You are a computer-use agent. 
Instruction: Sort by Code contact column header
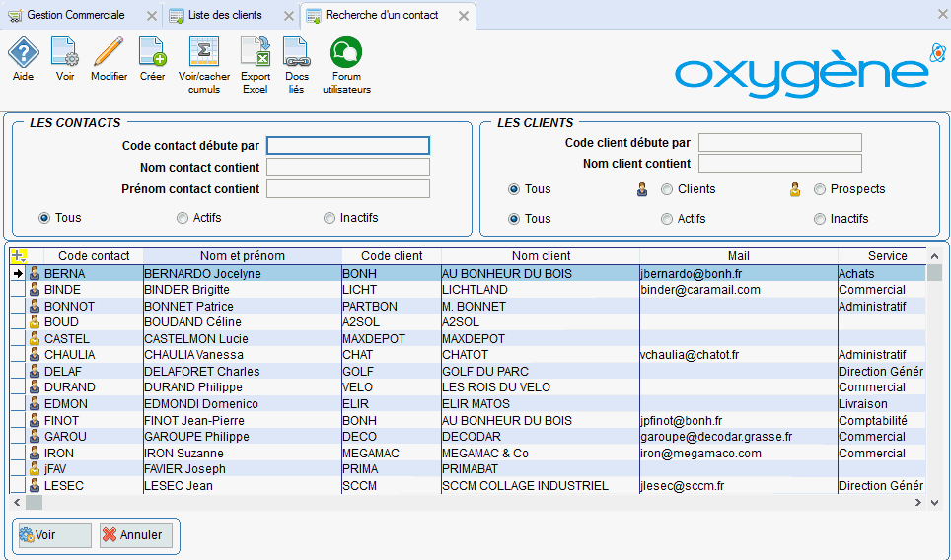click(x=94, y=256)
